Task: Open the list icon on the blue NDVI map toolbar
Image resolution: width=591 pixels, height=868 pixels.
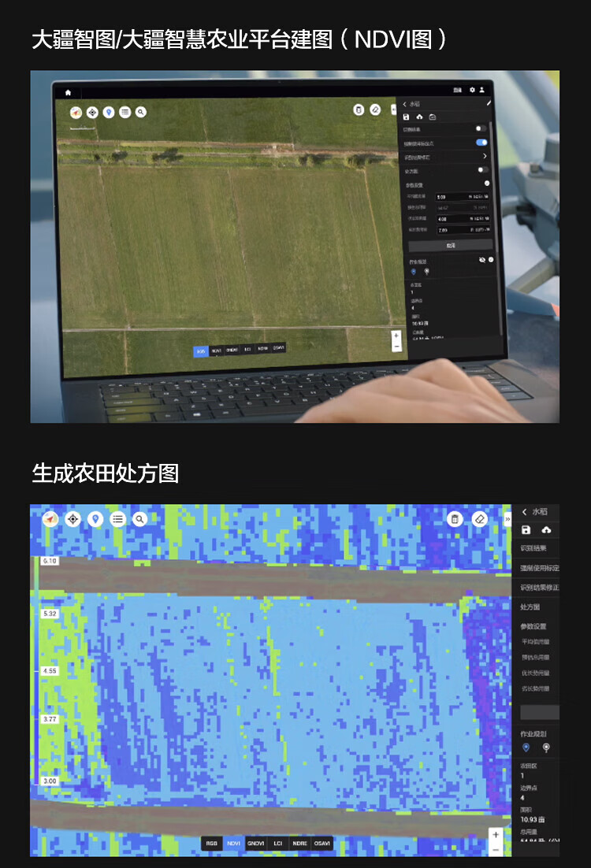Action: pos(117,518)
